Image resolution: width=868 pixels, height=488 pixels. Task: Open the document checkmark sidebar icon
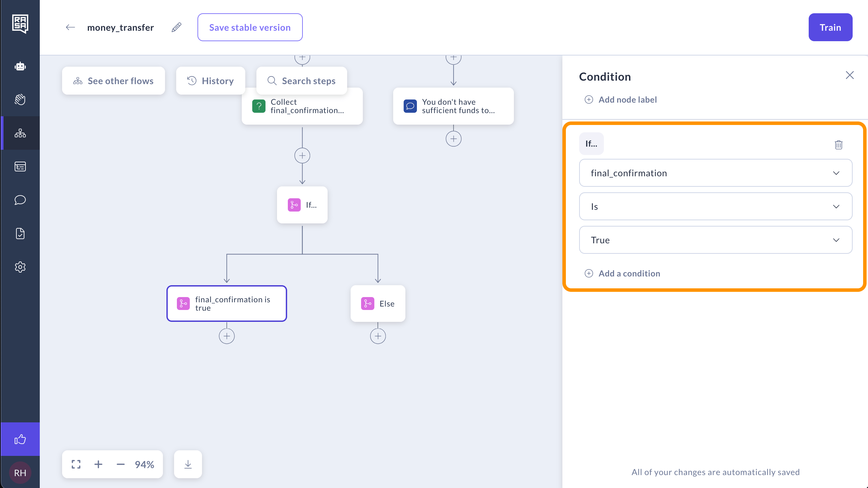click(20, 234)
